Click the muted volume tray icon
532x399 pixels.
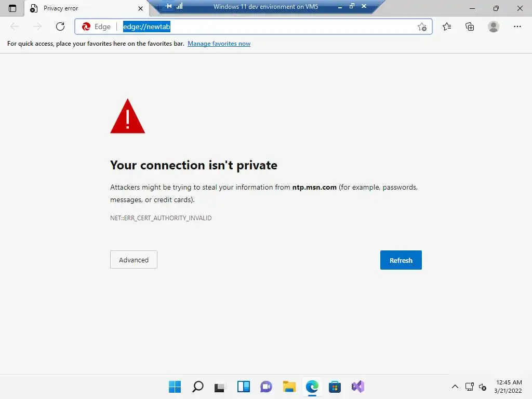point(483,387)
